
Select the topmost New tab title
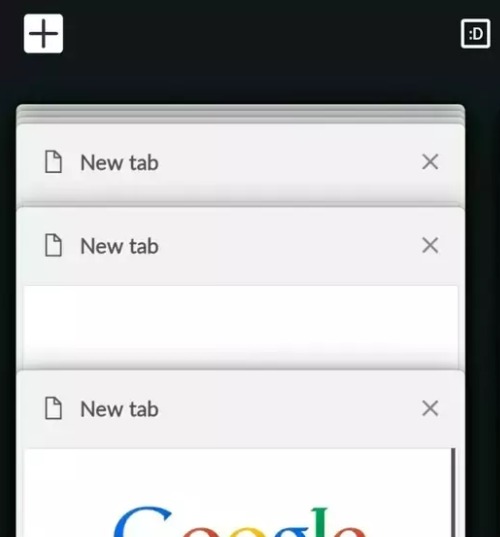tap(120, 163)
